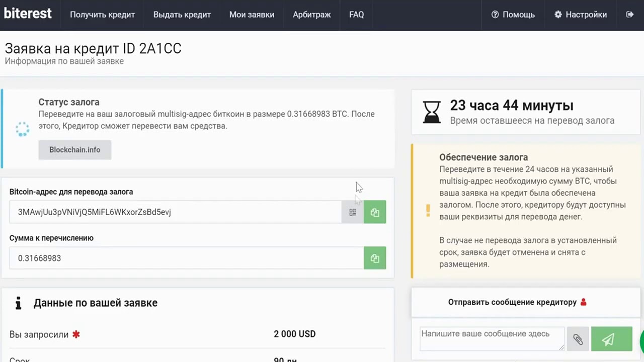Click the Вы запросили label
The image size is (644, 362).
point(39,334)
